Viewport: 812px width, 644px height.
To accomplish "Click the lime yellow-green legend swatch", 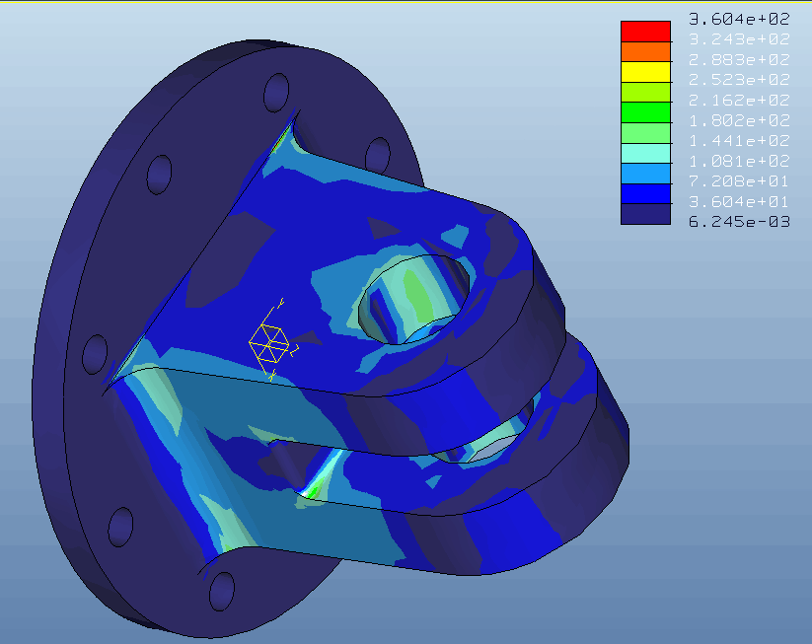I will pyautogui.click(x=646, y=92).
